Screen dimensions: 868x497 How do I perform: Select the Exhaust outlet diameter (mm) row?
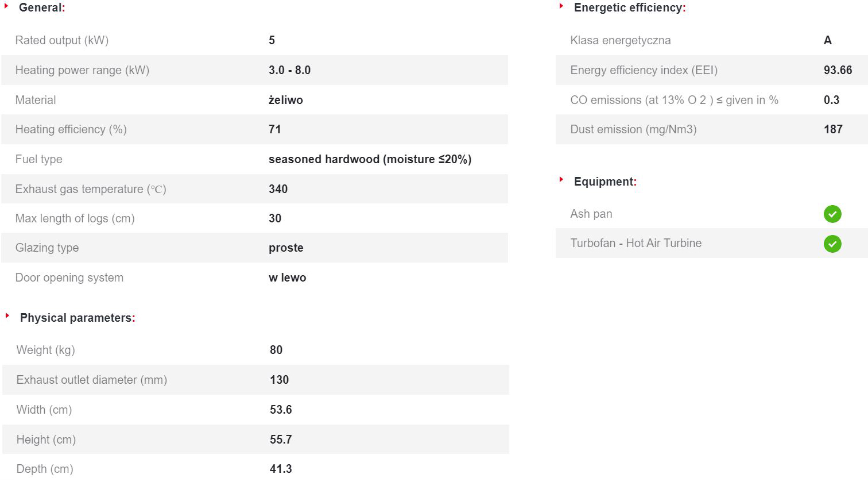pos(255,380)
